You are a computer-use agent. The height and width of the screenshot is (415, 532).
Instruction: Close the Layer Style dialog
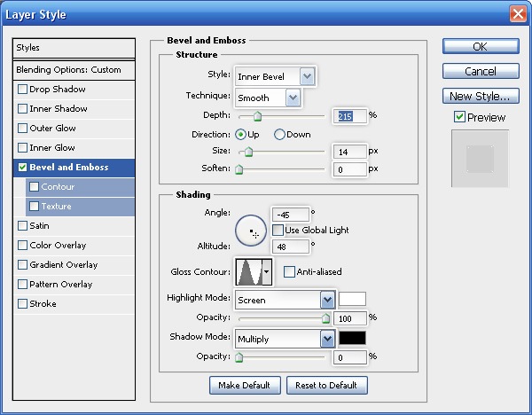518,14
